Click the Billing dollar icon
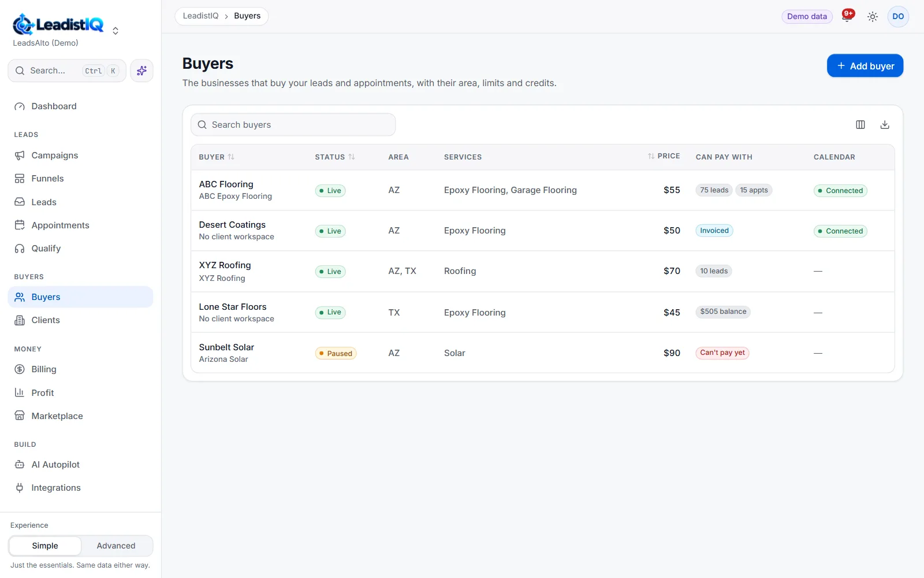924x578 pixels. (x=20, y=369)
